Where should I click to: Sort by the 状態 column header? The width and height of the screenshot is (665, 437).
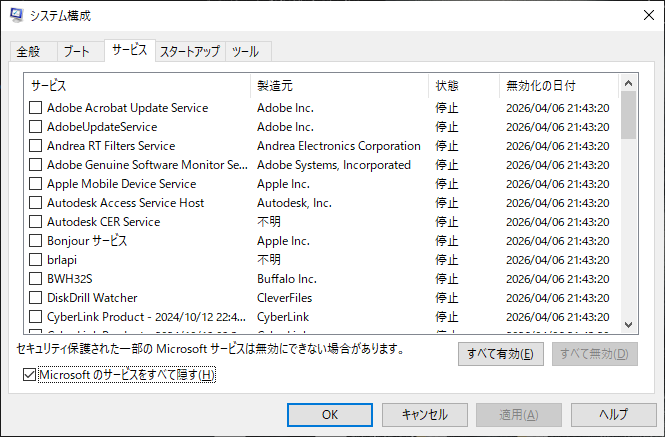464,86
